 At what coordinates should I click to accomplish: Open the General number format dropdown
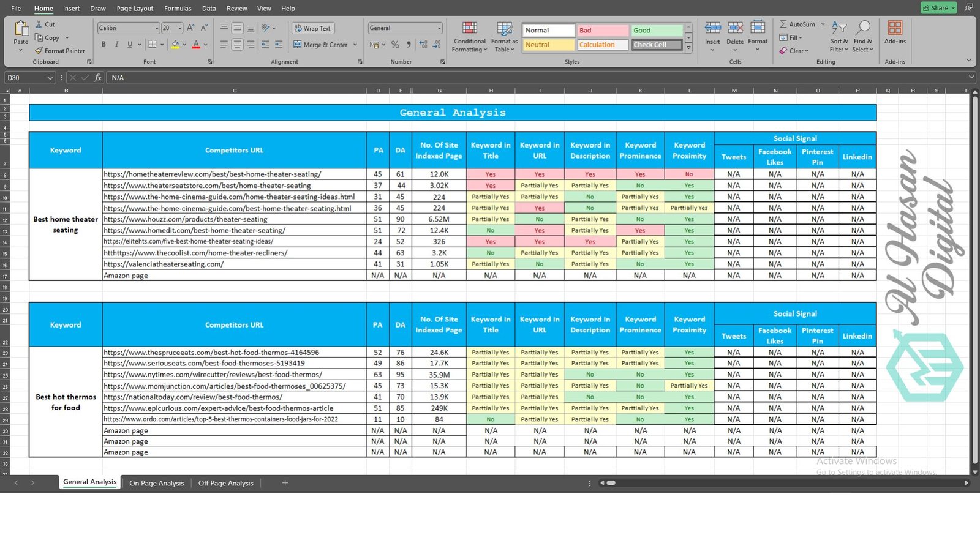click(439, 28)
